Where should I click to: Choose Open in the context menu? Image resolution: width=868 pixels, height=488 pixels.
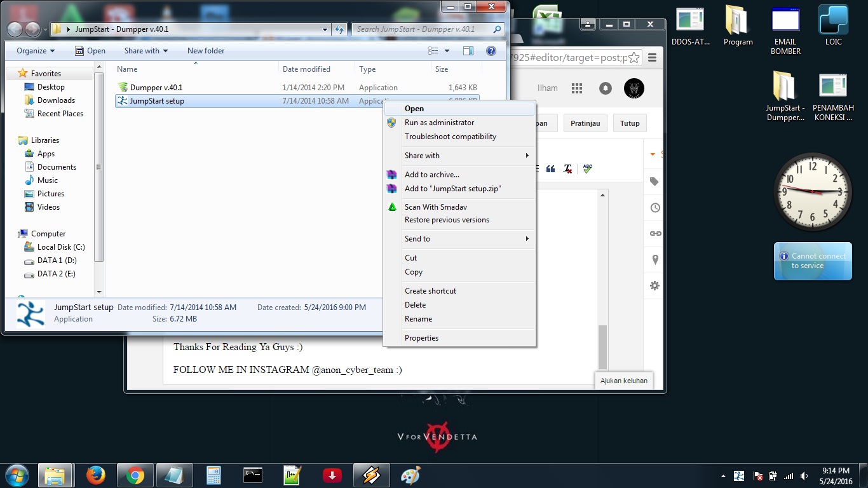click(x=459, y=109)
